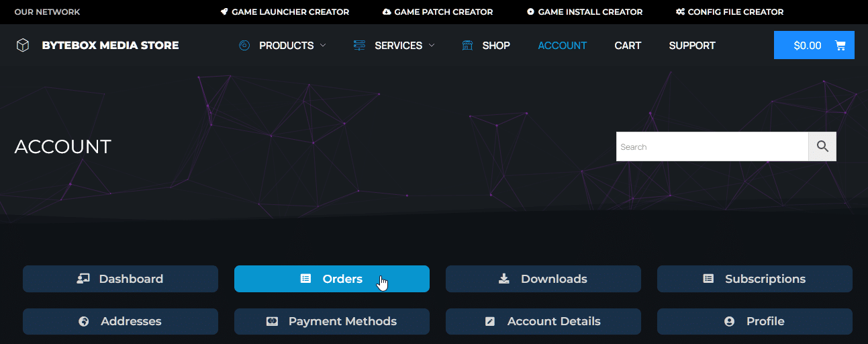Click the rocket icon beside Game Launcher Creator

(224, 12)
